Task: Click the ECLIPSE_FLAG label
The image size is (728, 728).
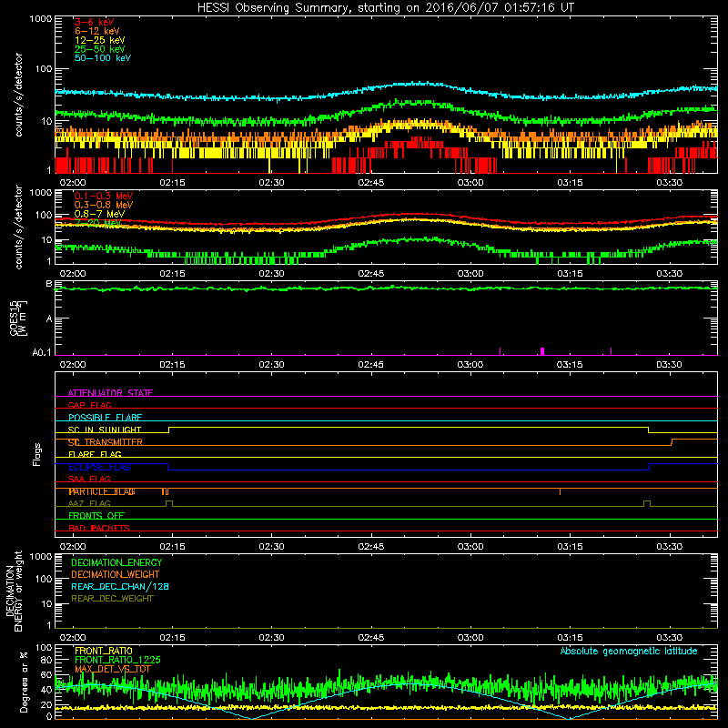Action: [99, 467]
